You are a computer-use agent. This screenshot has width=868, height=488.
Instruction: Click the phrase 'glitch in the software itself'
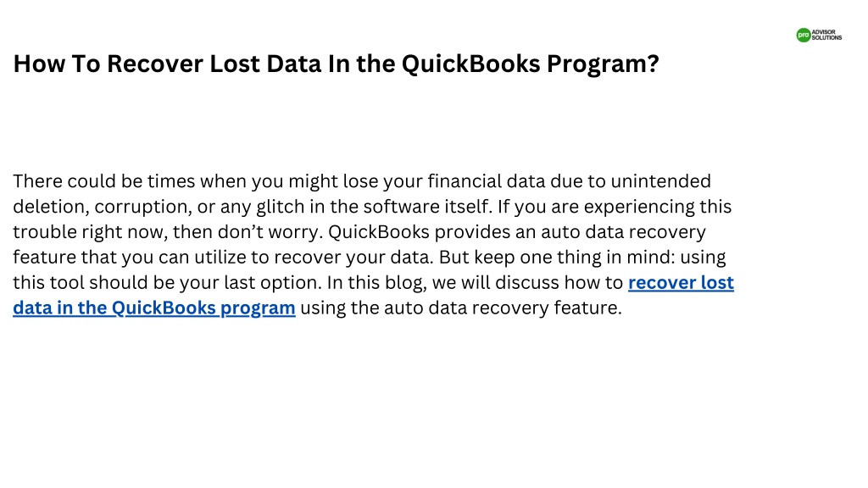coord(373,208)
